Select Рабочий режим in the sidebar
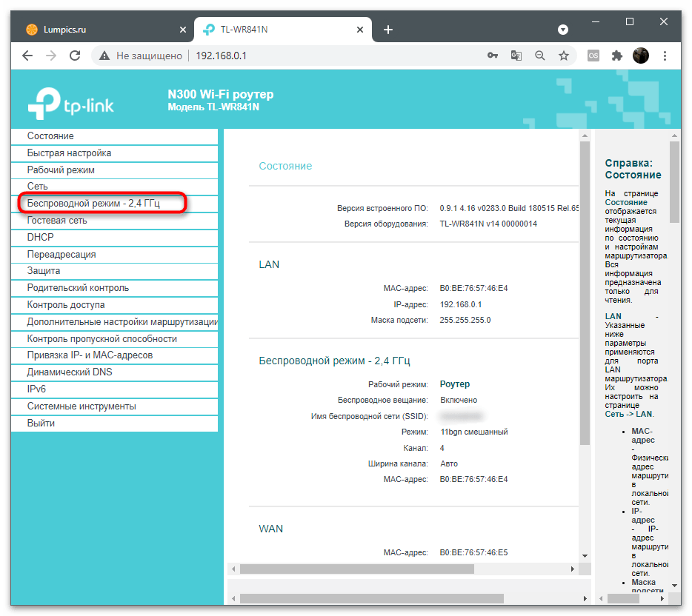 pos(114,170)
